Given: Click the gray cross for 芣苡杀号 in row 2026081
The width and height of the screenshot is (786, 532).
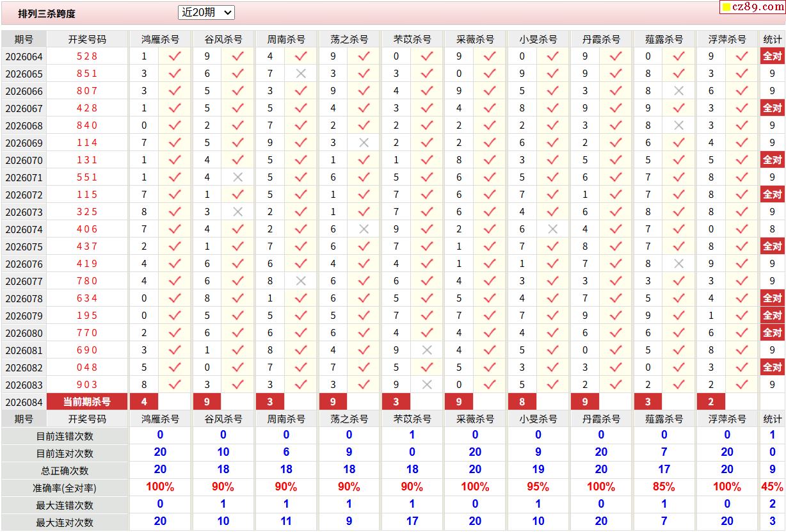Looking at the screenshot, I should point(427,350).
